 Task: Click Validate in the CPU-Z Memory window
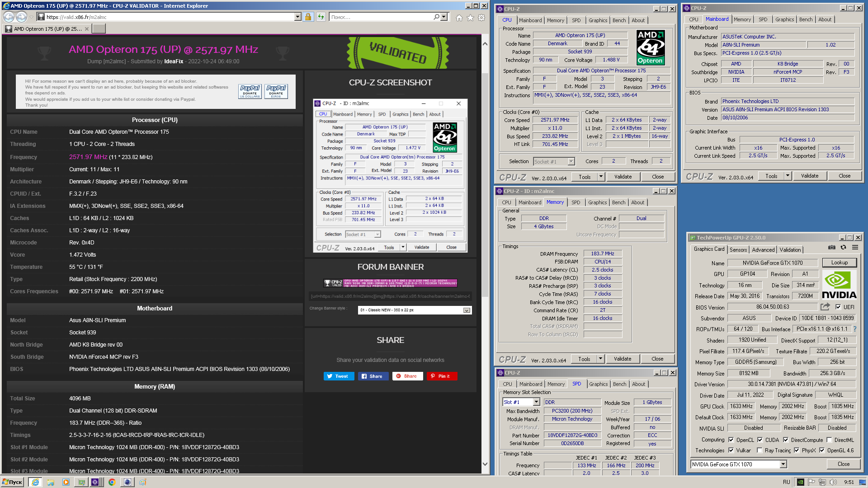623,359
